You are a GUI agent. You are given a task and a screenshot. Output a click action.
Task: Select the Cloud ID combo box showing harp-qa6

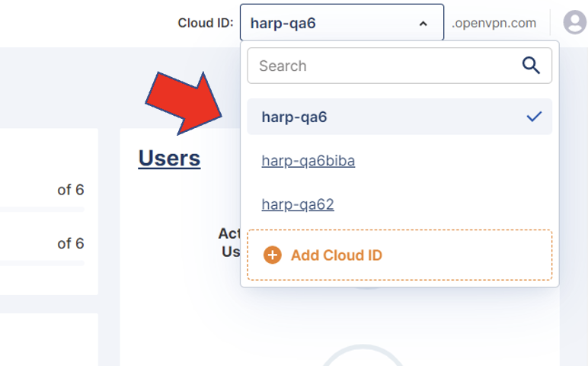click(342, 23)
